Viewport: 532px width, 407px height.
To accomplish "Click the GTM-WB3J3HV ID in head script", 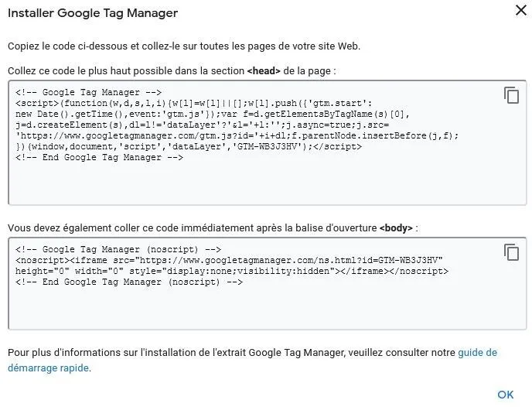I will pos(268,147).
